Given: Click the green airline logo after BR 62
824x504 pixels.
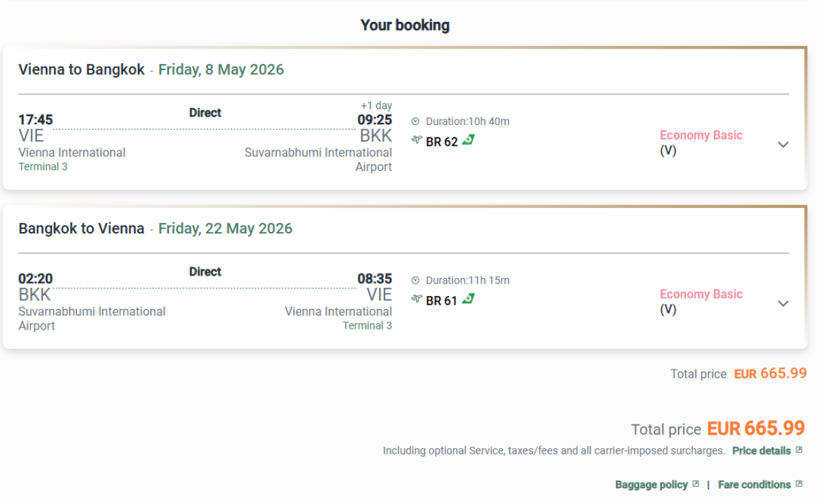Looking at the screenshot, I should pos(468,140).
